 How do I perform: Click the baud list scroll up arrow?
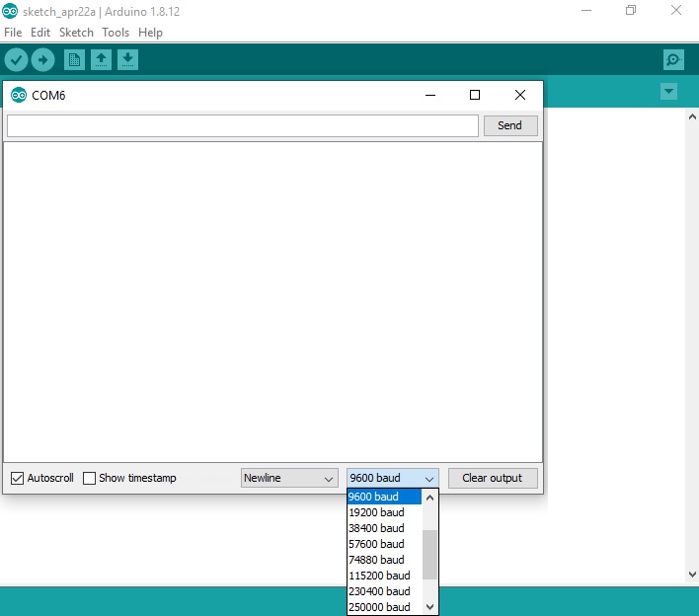(x=429, y=498)
